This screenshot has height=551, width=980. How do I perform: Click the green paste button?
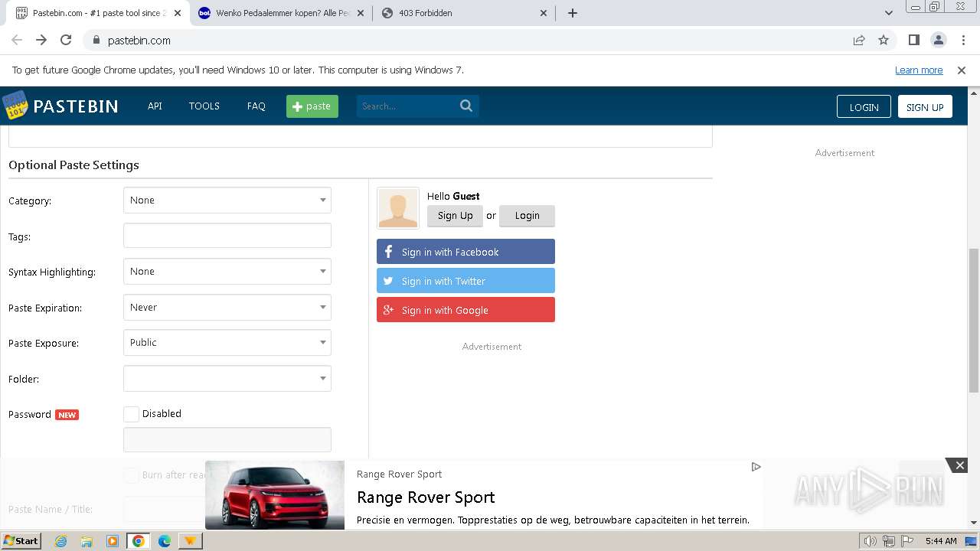tap(312, 106)
